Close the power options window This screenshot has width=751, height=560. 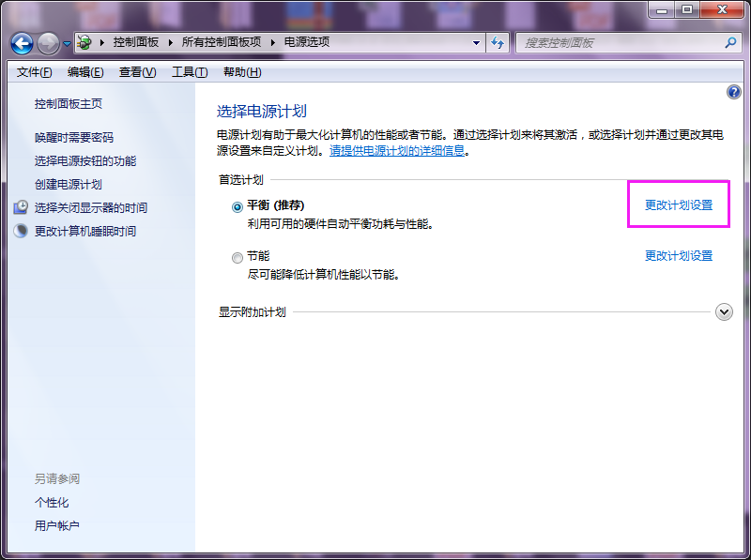(722, 9)
